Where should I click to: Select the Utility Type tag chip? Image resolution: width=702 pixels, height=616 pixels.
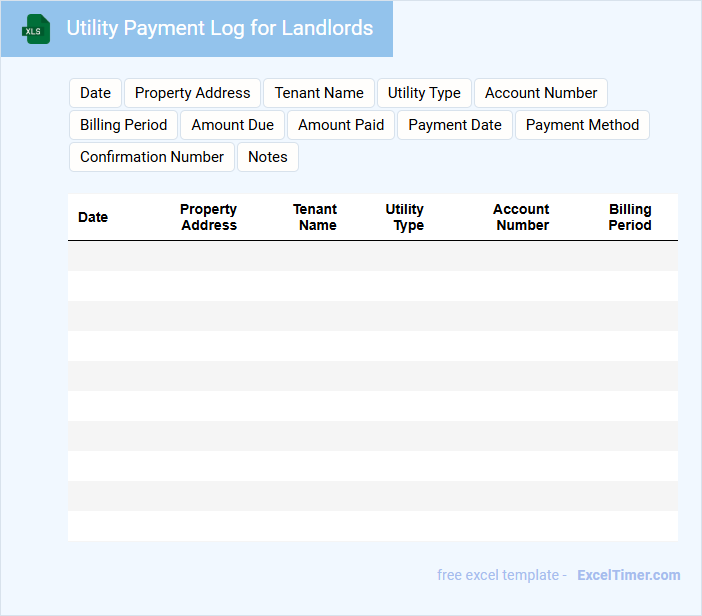[x=424, y=93]
